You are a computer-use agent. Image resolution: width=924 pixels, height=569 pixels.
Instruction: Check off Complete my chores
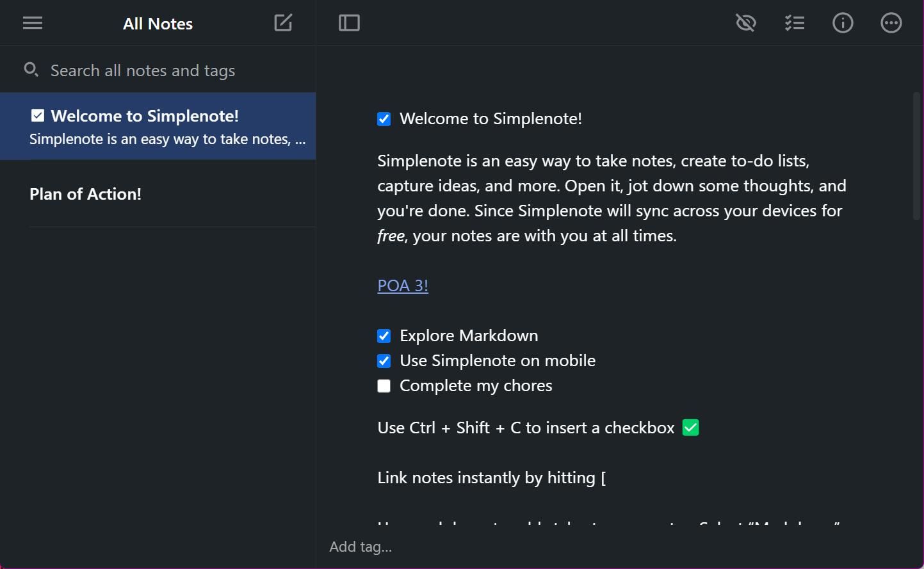point(384,385)
